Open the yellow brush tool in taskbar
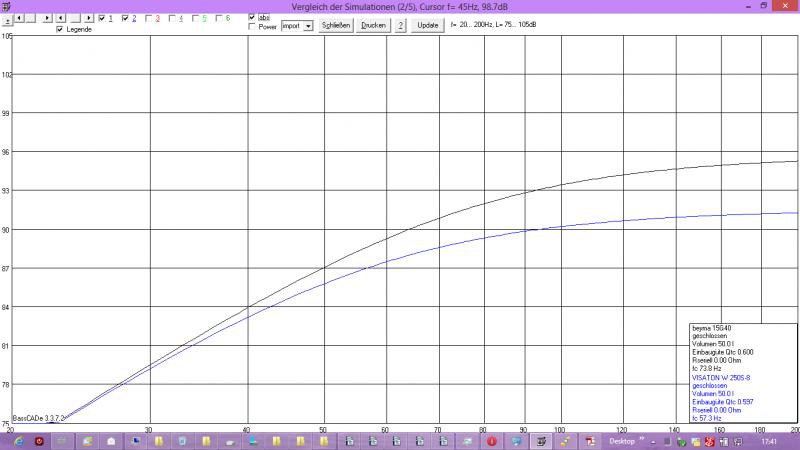This screenshot has height=450, width=800. (565, 441)
